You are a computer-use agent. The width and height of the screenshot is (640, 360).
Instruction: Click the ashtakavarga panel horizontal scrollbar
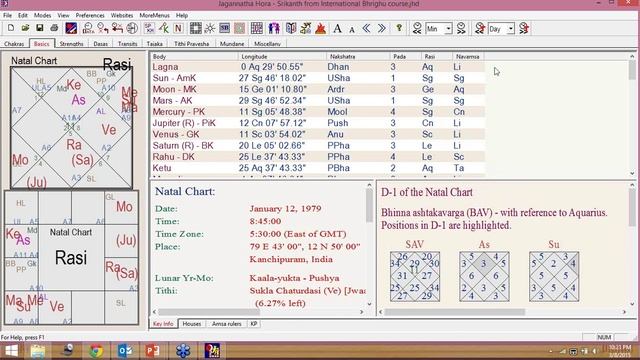(502, 312)
